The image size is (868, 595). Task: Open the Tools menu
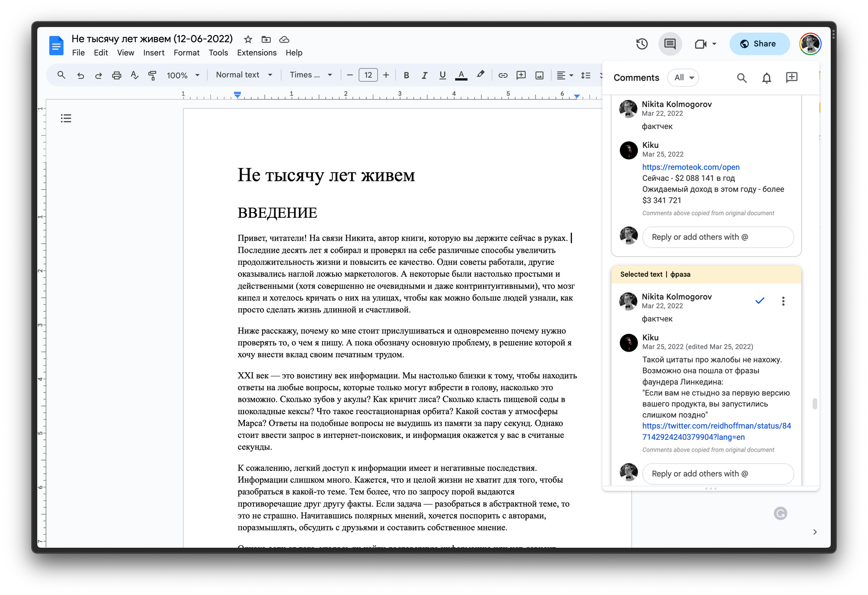tap(218, 53)
